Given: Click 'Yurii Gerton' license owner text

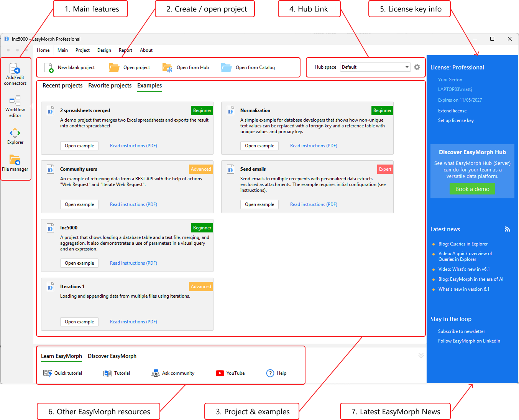Looking at the screenshot, I should click(x=450, y=80).
